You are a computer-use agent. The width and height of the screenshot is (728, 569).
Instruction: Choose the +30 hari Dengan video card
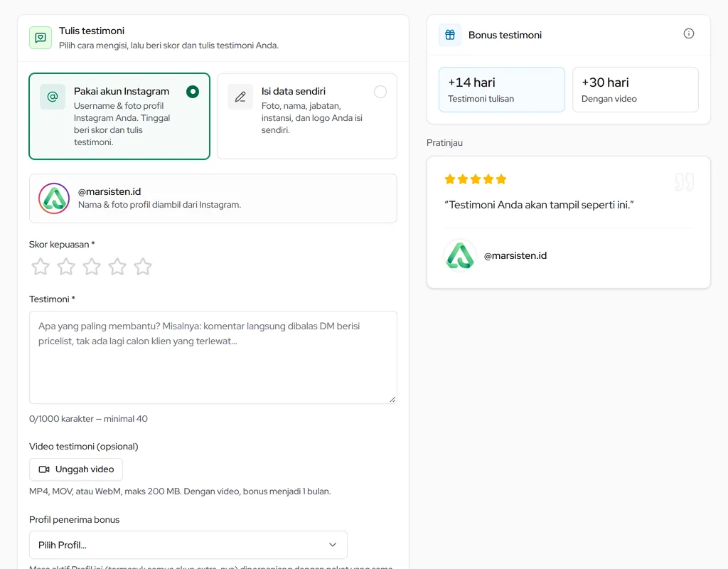pyautogui.click(x=635, y=90)
